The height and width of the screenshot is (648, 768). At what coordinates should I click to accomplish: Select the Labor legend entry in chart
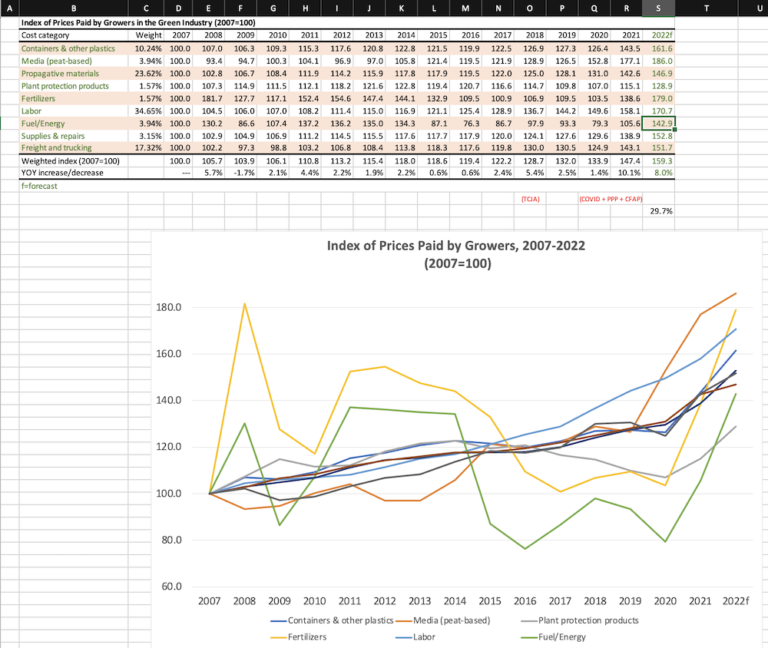(x=466, y=635)
